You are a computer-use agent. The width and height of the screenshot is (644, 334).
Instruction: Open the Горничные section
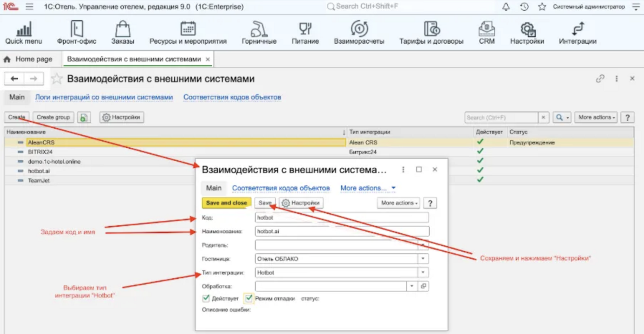click(259, 33)
